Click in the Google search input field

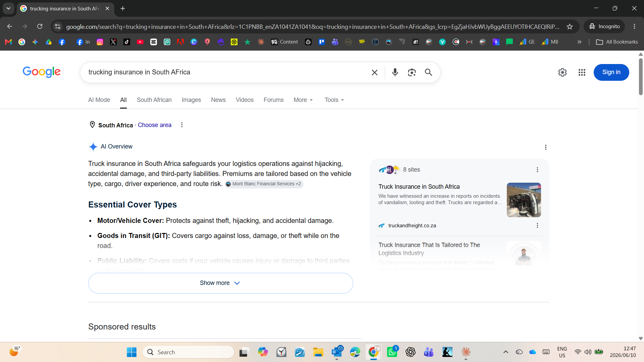coord(226,72)
